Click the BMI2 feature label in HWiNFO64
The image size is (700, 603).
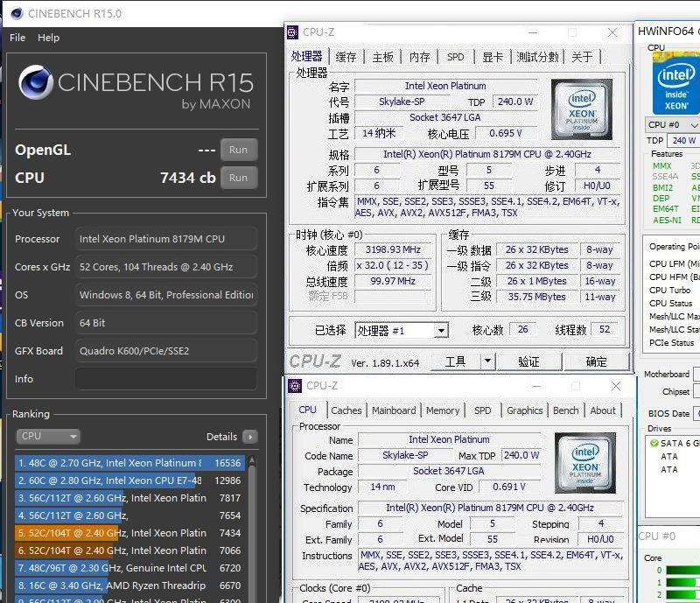point(662,187)
